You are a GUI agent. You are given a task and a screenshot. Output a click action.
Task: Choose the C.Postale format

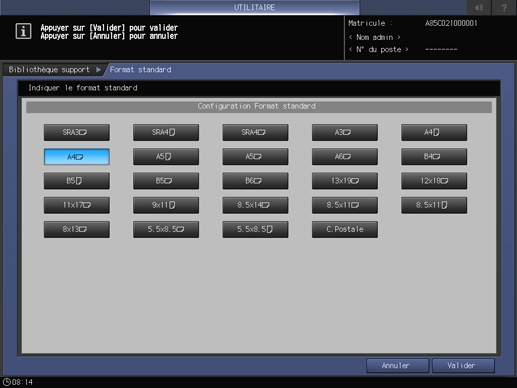point(345,229)
